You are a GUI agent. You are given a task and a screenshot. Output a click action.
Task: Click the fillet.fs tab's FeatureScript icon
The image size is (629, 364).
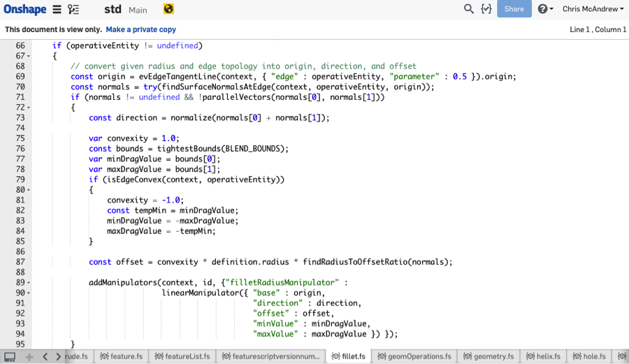[335, 356]
